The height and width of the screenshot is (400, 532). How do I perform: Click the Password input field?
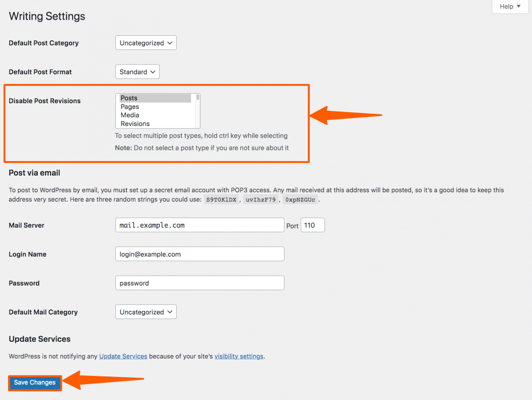click(199, 283)
